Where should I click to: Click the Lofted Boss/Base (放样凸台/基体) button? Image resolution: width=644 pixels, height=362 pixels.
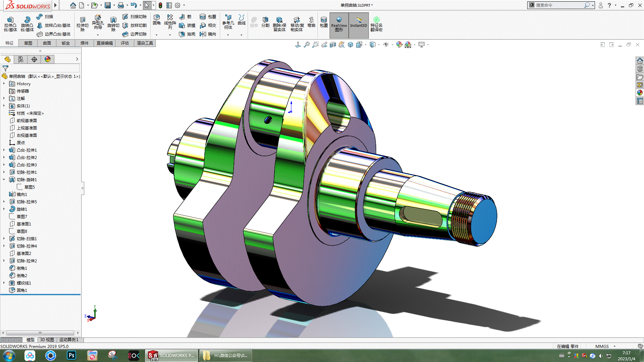tap(54, 25)
